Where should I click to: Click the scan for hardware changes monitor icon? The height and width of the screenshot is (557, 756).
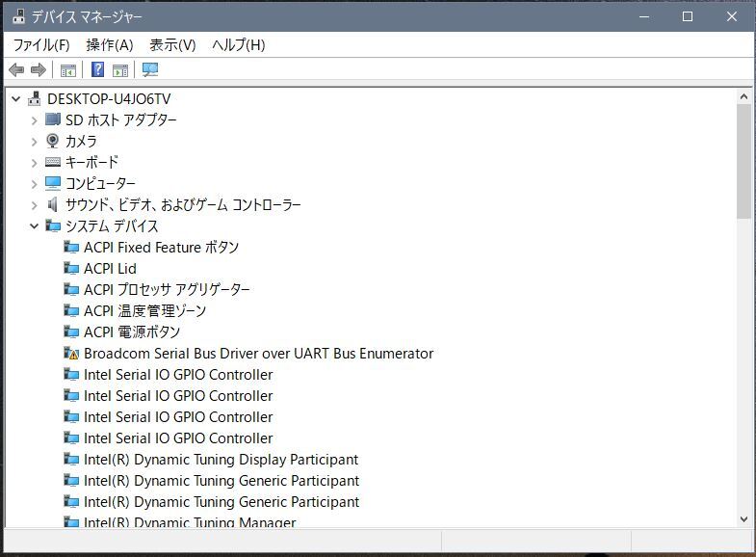point(150,70)
